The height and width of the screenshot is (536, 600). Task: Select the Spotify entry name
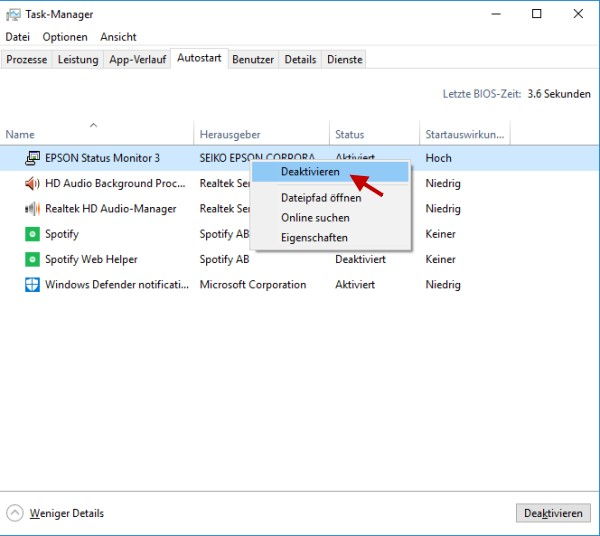point(62,234)
